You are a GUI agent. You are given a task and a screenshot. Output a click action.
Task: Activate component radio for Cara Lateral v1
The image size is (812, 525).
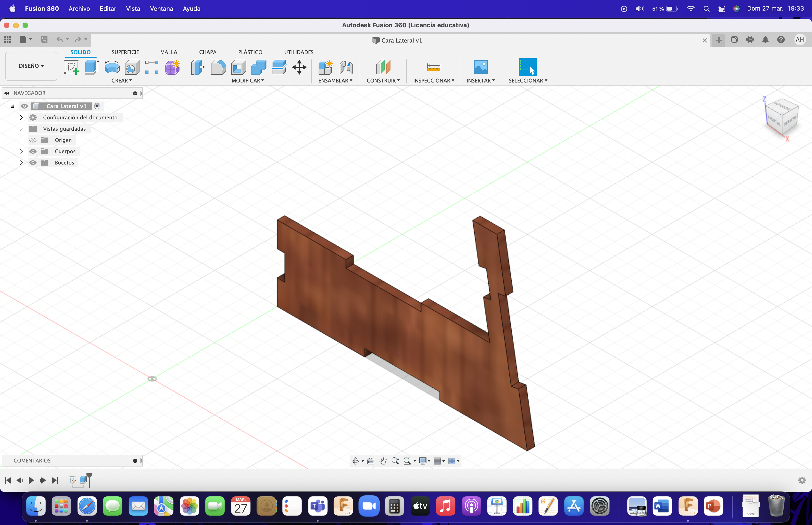point(97,106)
